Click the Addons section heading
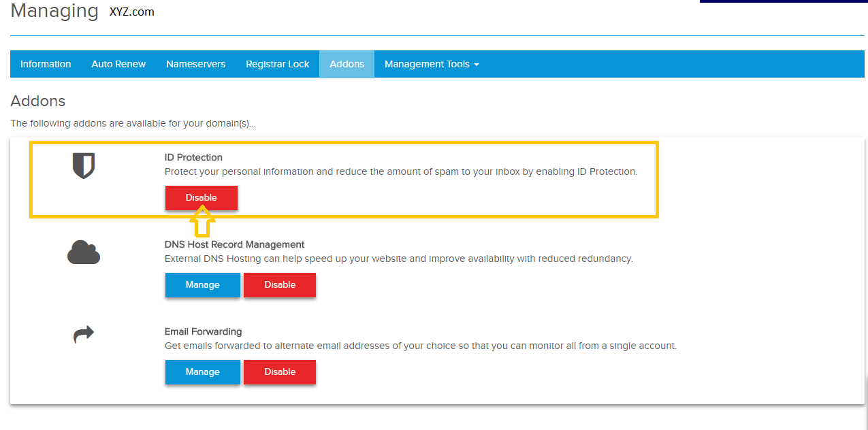This screenshot has height=430, width=868. coord(38,101)
